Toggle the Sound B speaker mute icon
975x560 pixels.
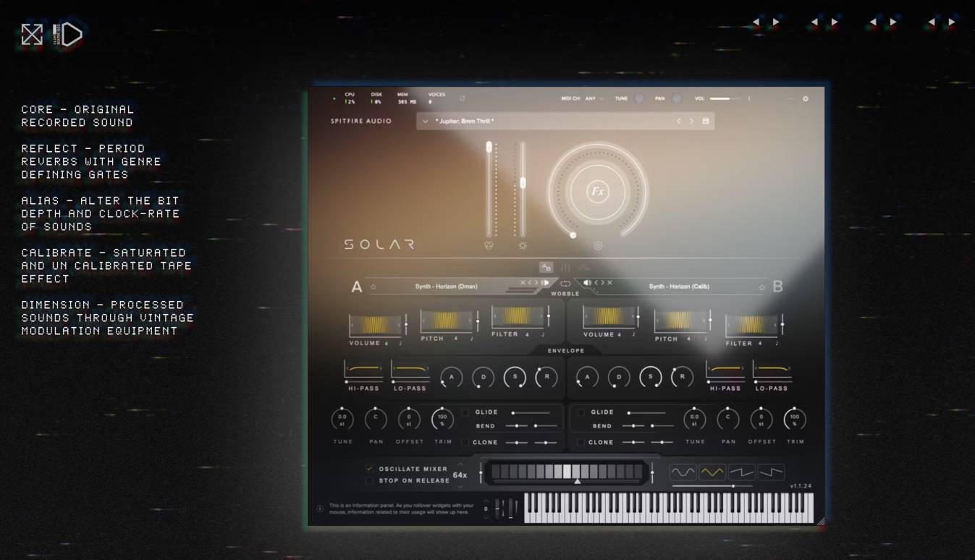587,282
